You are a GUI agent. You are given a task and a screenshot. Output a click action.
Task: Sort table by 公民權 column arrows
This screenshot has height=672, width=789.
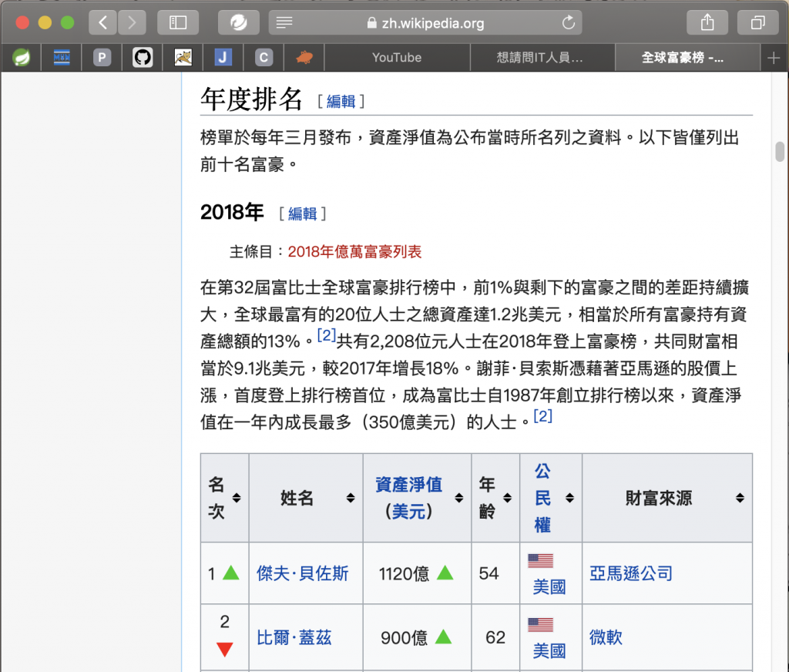569,498
